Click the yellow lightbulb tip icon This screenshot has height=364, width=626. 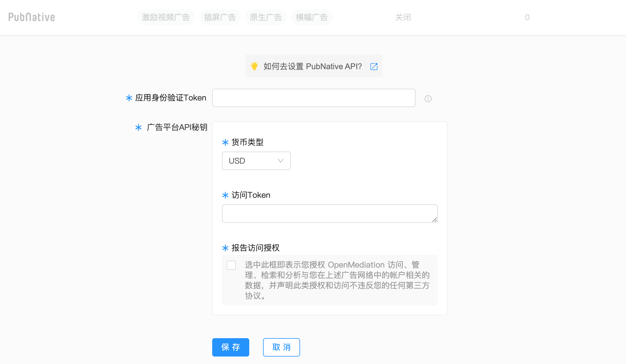tap(254, 66)
